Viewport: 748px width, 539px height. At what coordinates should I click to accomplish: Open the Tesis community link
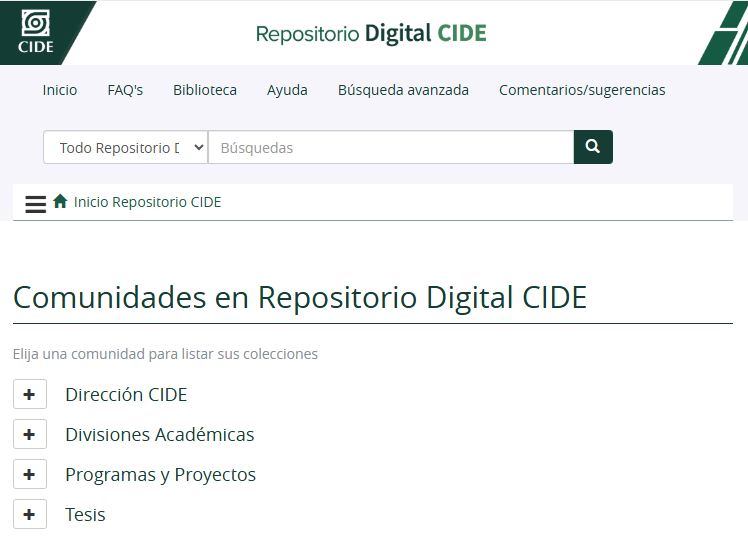[x=85, y=515]
